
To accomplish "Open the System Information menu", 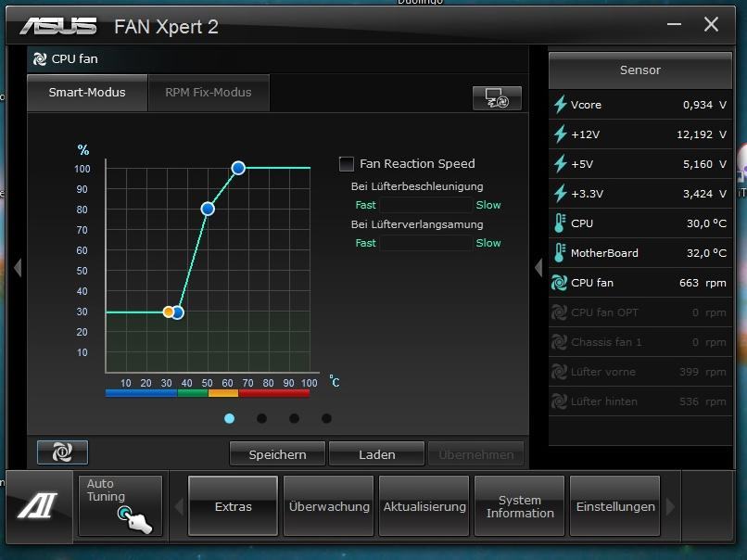I will [520, 506].
